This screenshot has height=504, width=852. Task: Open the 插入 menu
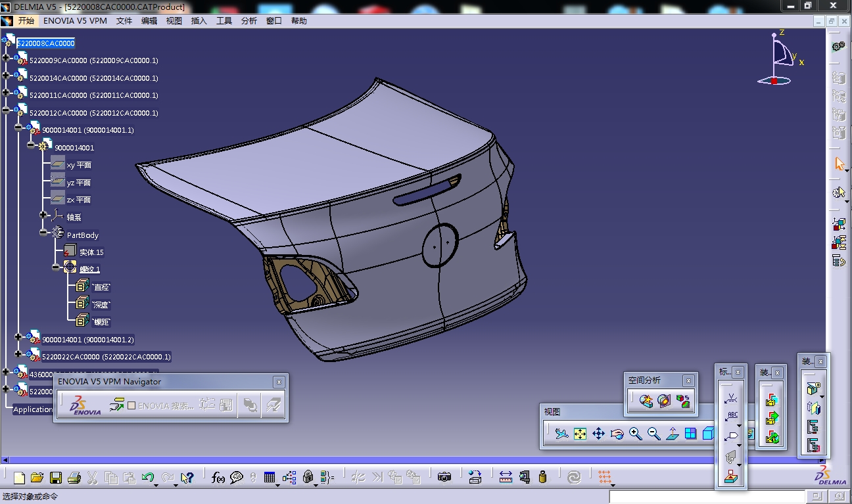[199, 21]
